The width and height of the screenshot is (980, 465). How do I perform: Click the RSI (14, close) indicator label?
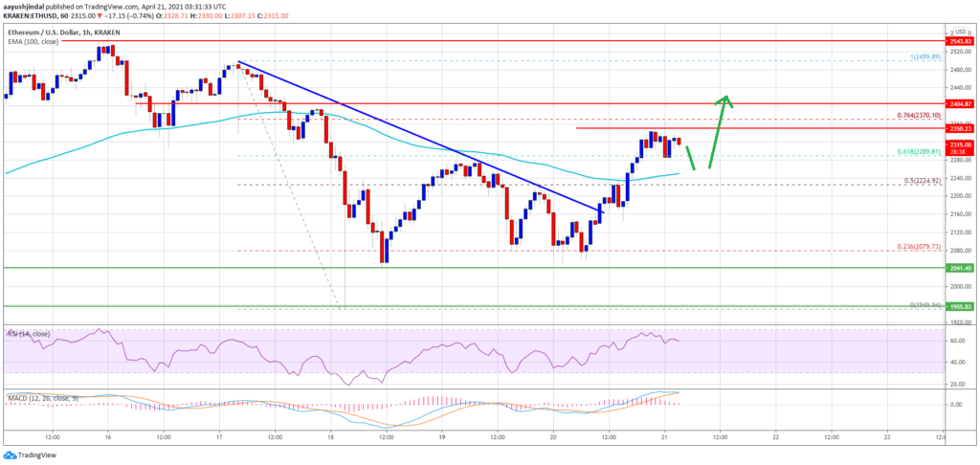pyautogui.click(x=29, y=334)
